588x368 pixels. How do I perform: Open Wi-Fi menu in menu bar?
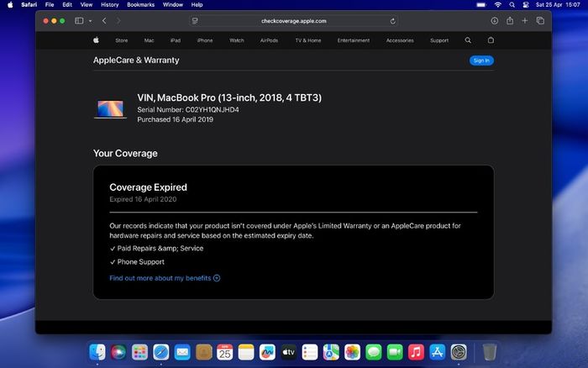498,5
